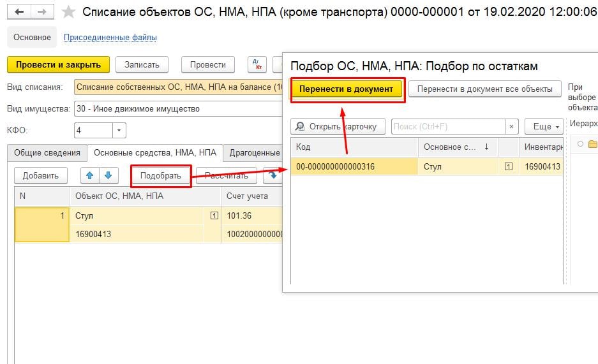Move row down with blue down arrow
This screenshot has height=364, width=598.
click(x=108, y=175)
